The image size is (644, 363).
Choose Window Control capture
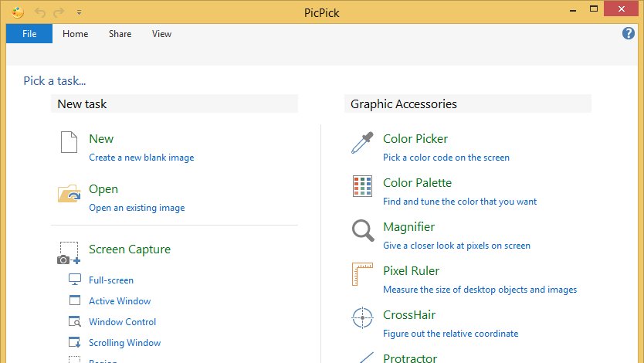[x=123, y=322]
